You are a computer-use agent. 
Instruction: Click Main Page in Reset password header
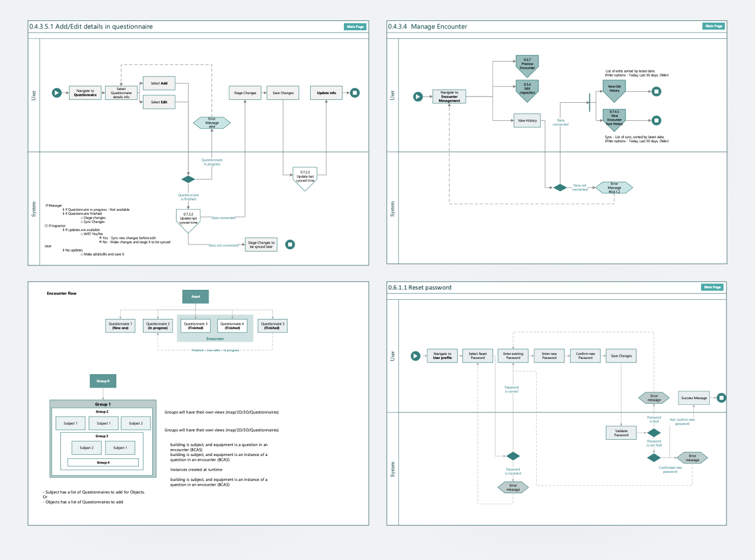coord(713,287)
